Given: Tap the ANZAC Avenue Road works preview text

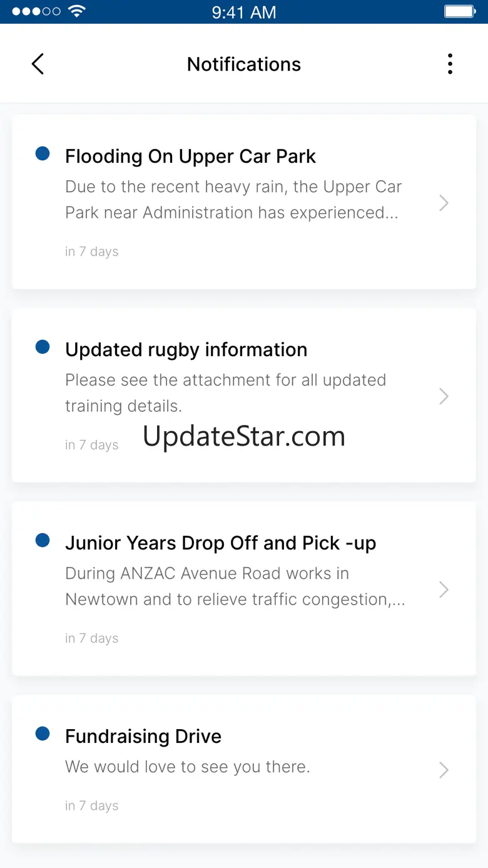Looking at the screenshot, I should tap(235, 586).
